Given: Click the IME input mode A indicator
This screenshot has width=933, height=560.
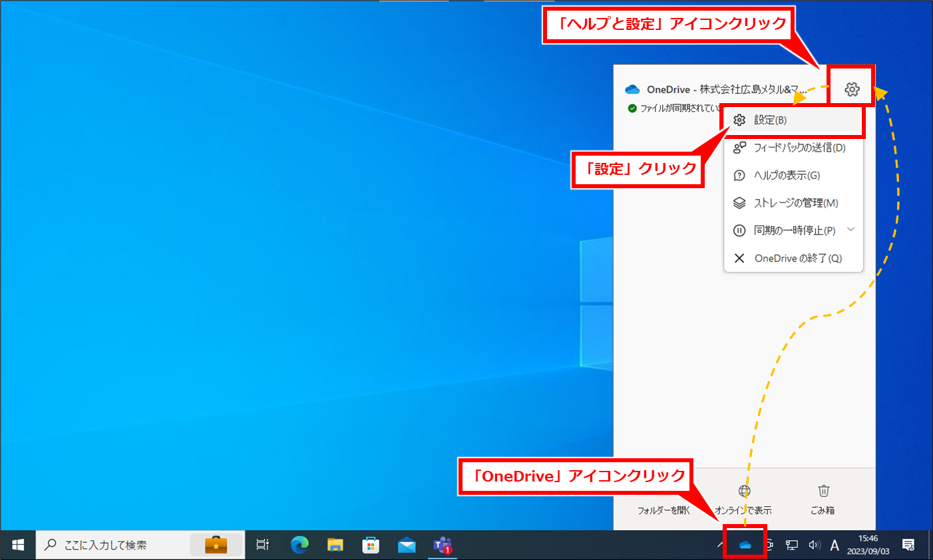Looking at the screenshot, I should (835, 545).
